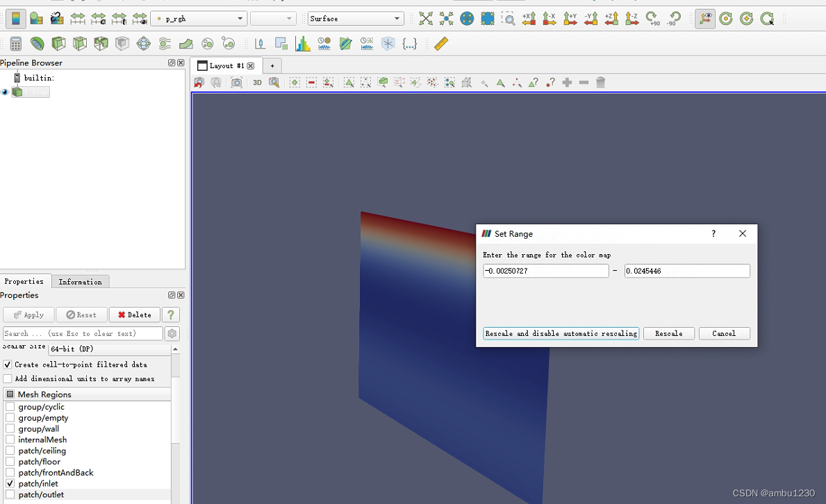Click the properties Search field
826x504 pixels.
click(83, 333)
